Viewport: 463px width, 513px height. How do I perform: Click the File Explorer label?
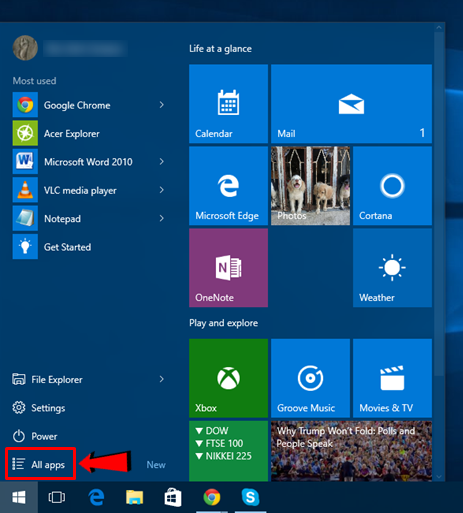point(57,380)
